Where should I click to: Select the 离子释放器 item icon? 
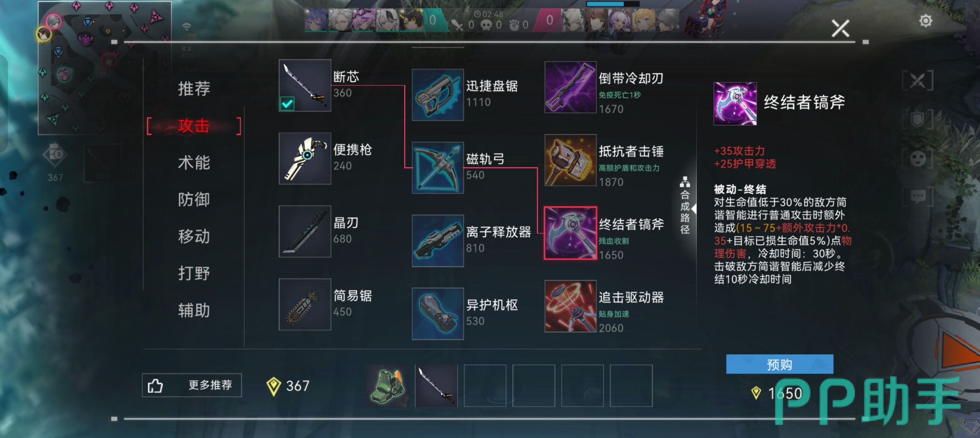pyautogui.click(x=438, y=241)
